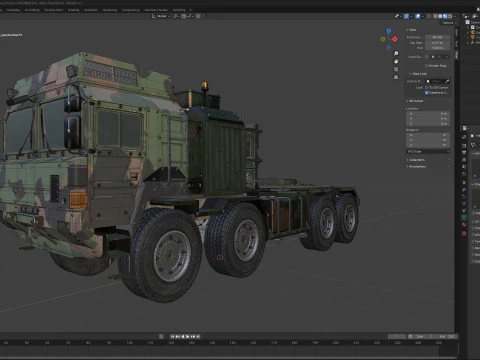Toggle X-ray mode icon
Screen dimensions: 480x360
pyautogui.click(x=429, y=16)
